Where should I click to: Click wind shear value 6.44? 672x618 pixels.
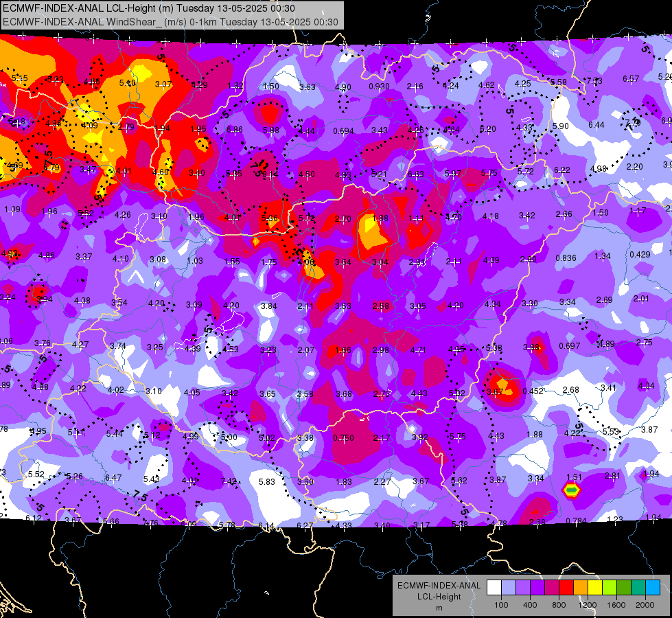596,125
